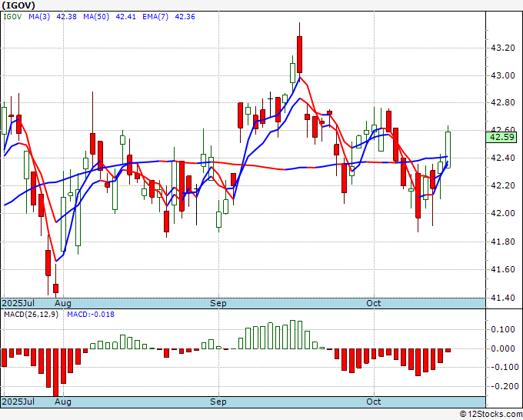The image size is (523, 420).
Task: Click the 0.100 MACD axis label
Action: [x=503, y=329]
